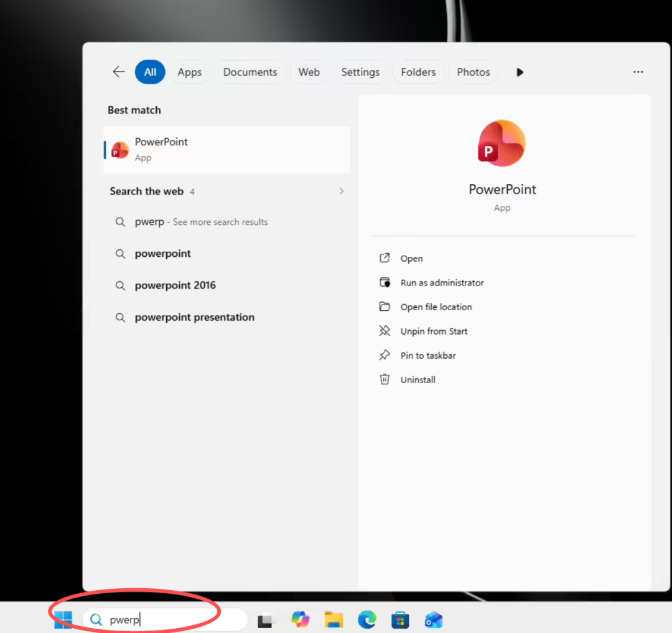This screenshot has width=672, height=633.
Task: Open the three-dot options menu
Action: pos(638,72)
